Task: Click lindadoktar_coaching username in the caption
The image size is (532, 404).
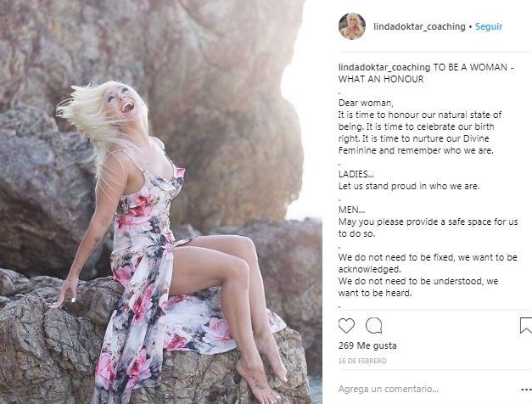Action: pos(384,67)
